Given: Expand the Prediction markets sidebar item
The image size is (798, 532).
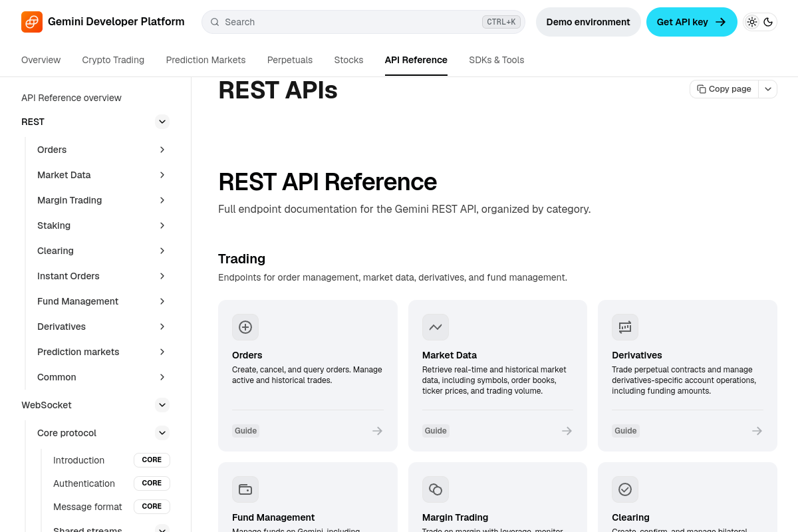Looking at the screenshot, I should (162, 352).
